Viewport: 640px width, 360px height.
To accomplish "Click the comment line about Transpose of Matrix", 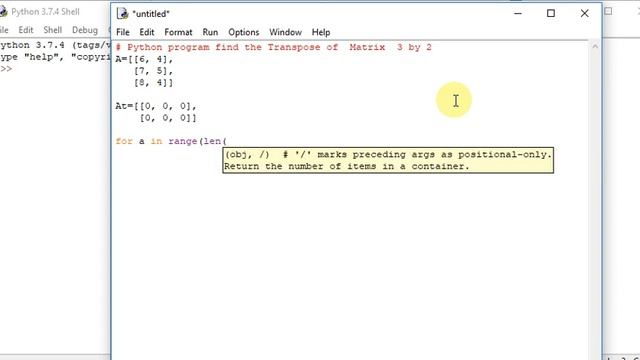I will [x=273, y=47].
